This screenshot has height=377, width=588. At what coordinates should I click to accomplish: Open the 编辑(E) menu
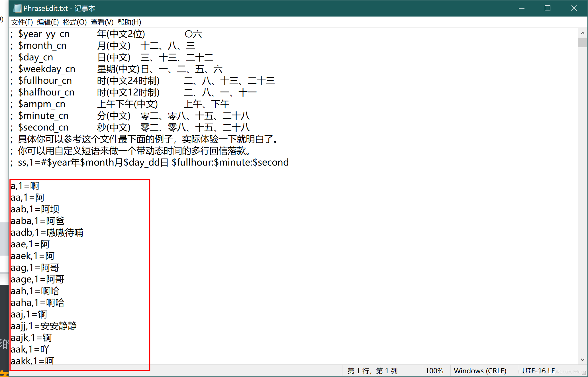click(x=48, y=22)
